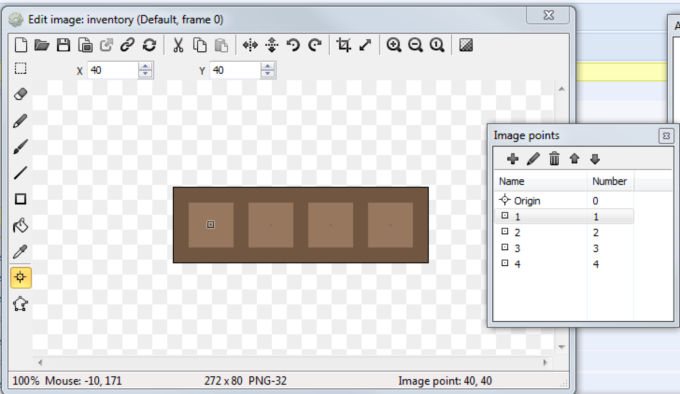Select the Fill bucket tool
The width and height of the screenshot is (680, 394).
20,225
